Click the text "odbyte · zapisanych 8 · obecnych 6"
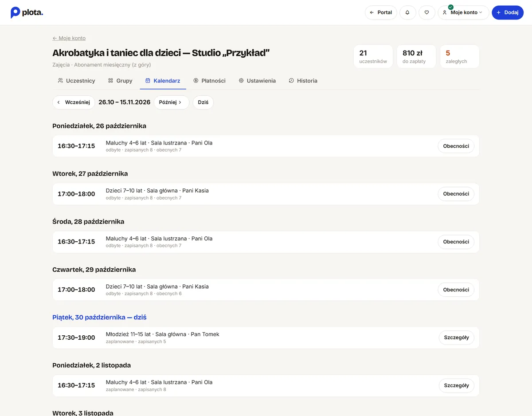This screenshot has height=416, width=532. pos(144,294)
